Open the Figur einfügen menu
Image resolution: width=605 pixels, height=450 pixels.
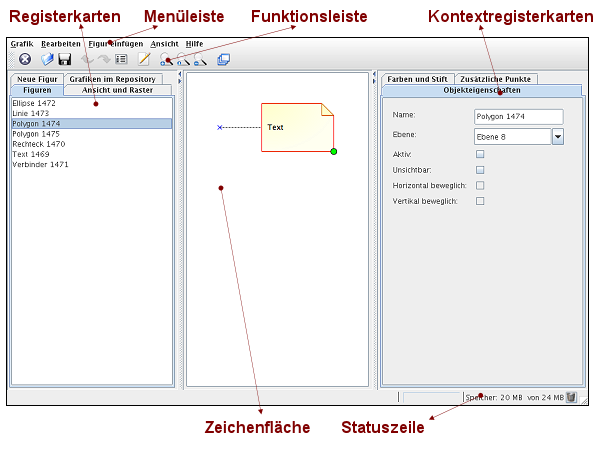[x=116, y=44]
